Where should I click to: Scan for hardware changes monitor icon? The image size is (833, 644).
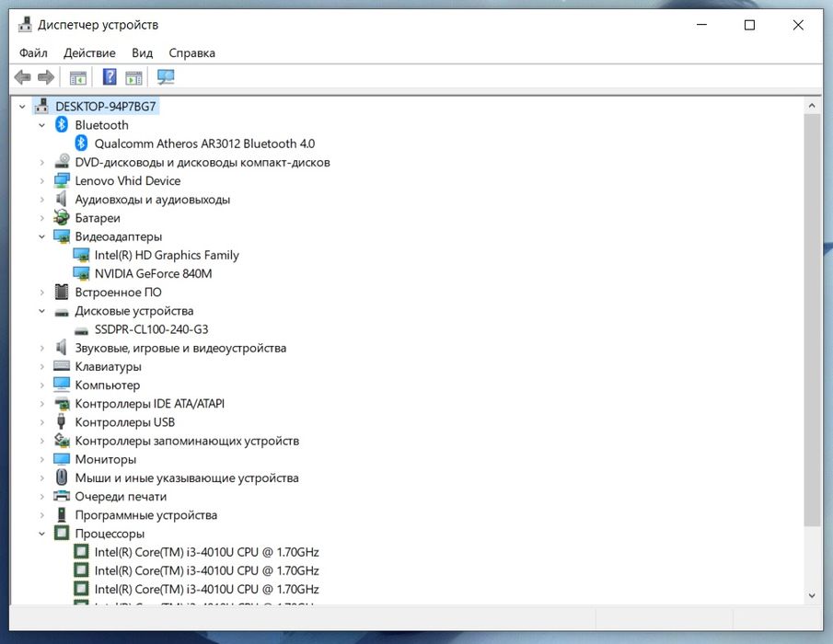[x=166, y=77]
